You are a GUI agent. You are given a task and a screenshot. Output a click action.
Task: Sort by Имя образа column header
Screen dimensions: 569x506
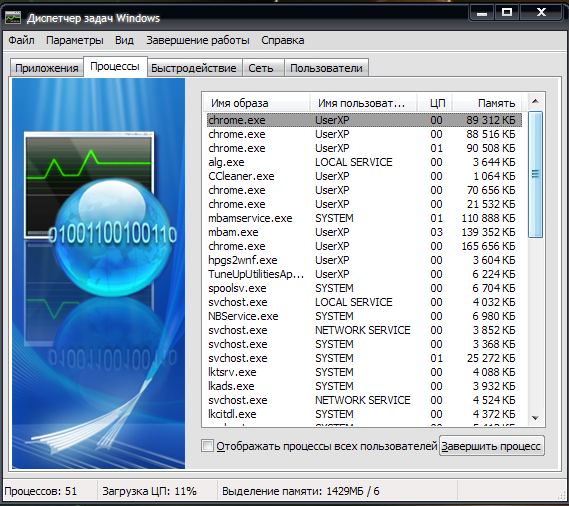tap(256, 103)
